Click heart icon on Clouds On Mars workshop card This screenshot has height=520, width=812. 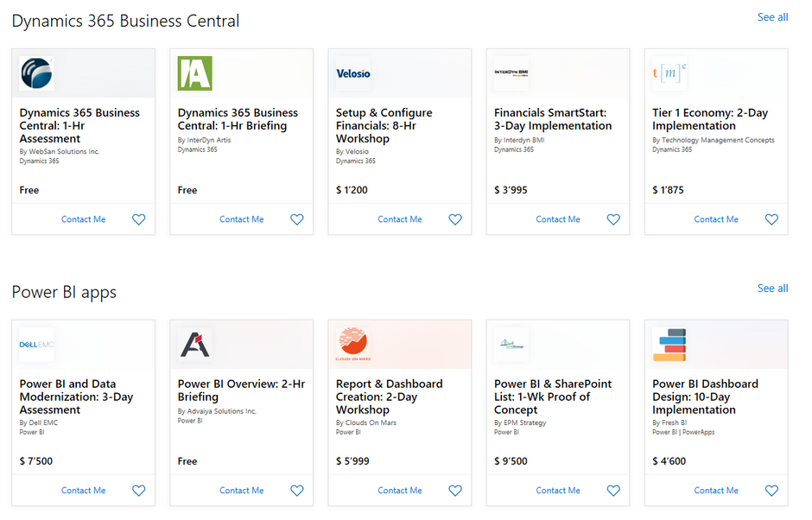[455, 491]
